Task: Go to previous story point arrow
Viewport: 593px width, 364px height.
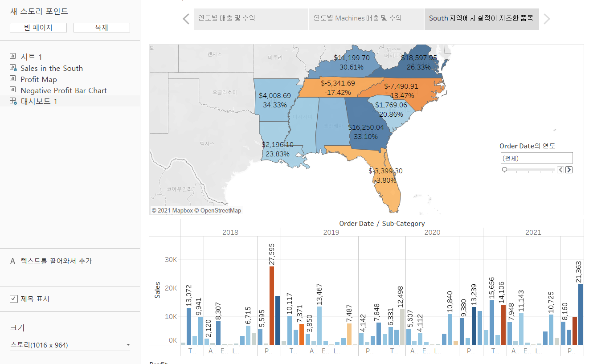Action: coord(186,19)
